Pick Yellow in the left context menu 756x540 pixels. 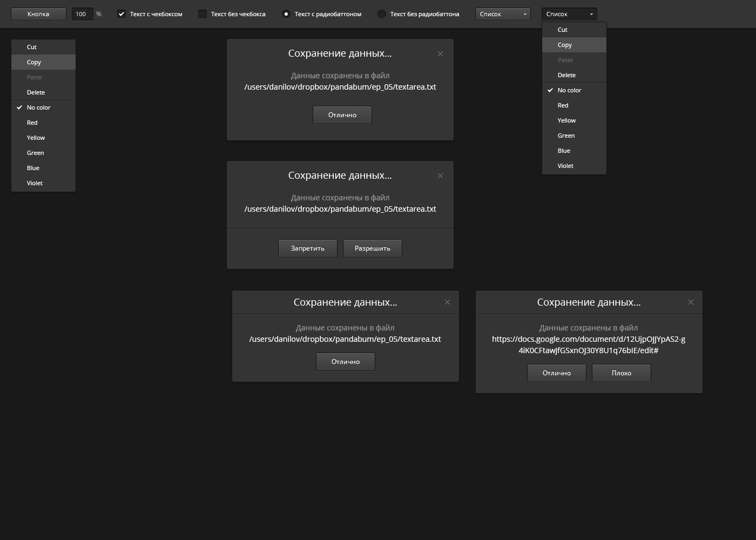click(43, 138)
